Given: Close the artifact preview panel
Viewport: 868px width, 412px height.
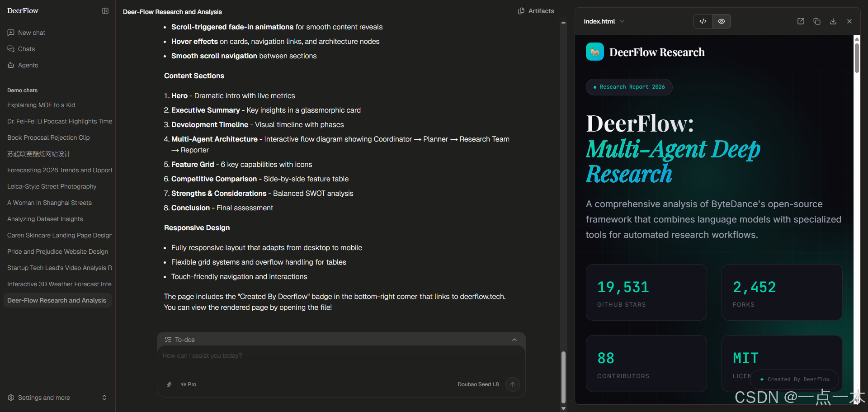Looking at the screenshot, I should 849,21.
